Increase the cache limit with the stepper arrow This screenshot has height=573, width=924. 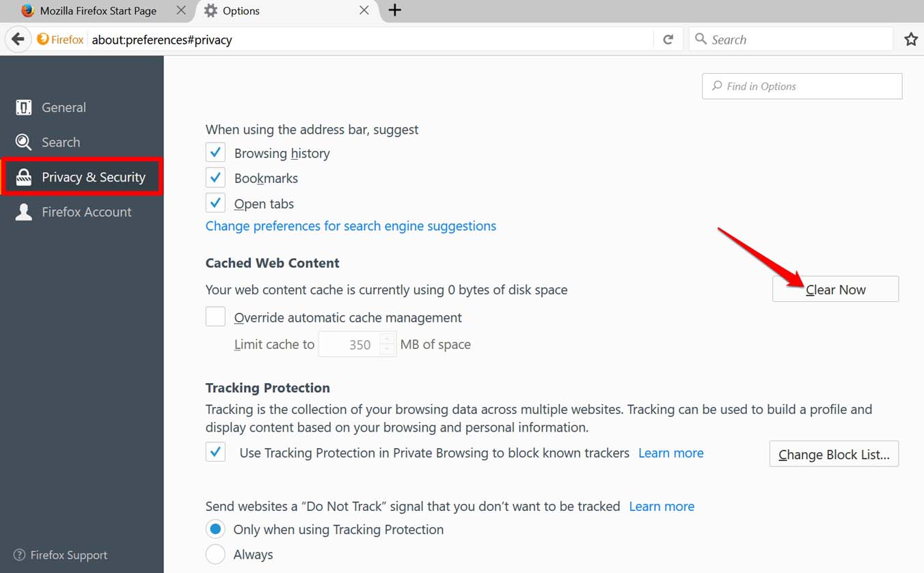pos(388,339)
